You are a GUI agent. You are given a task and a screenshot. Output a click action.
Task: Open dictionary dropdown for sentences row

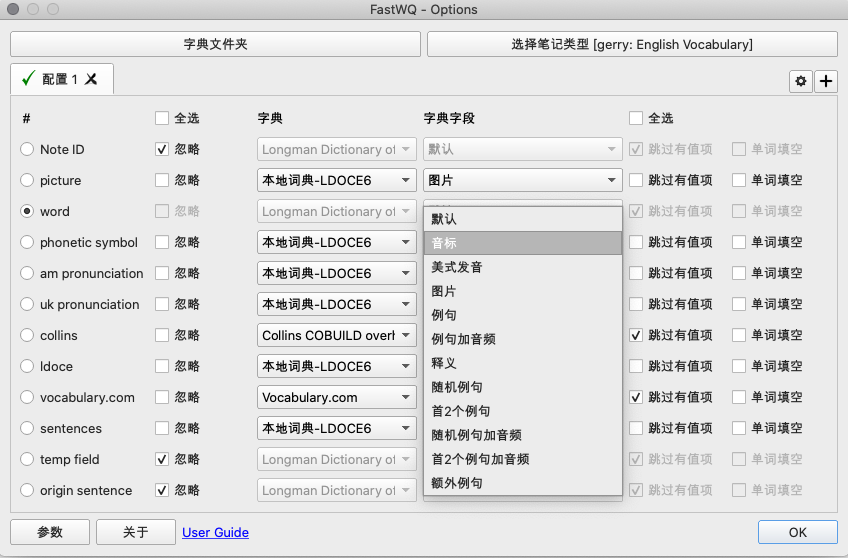(336, 428)
